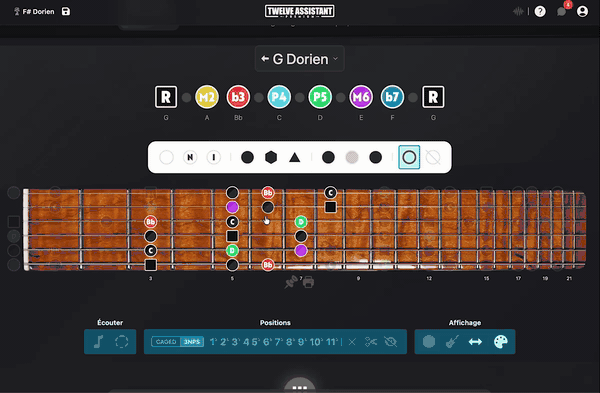Select position 2 in Positions bar
600x393 pixels.
tap(224, 342)
